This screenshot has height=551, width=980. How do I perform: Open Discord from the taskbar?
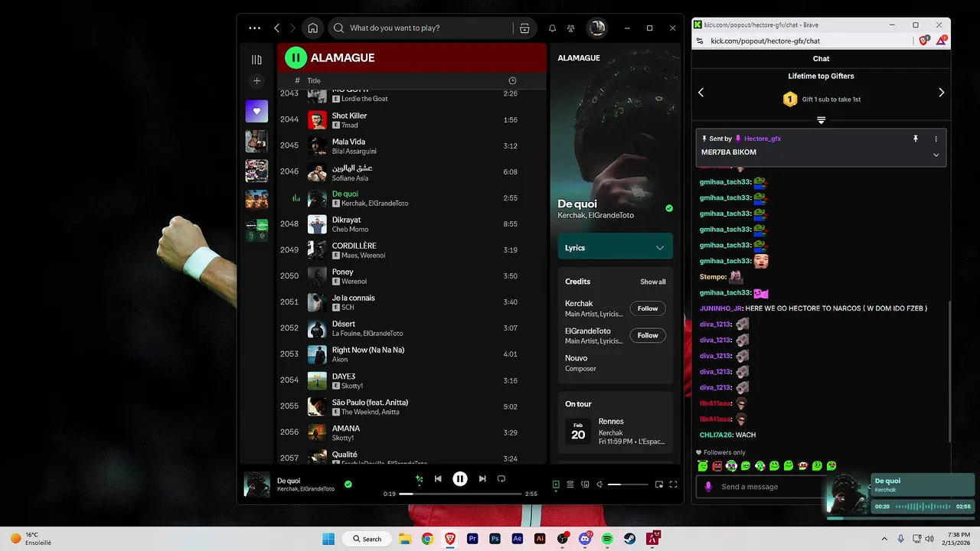[x=585, y=539]
